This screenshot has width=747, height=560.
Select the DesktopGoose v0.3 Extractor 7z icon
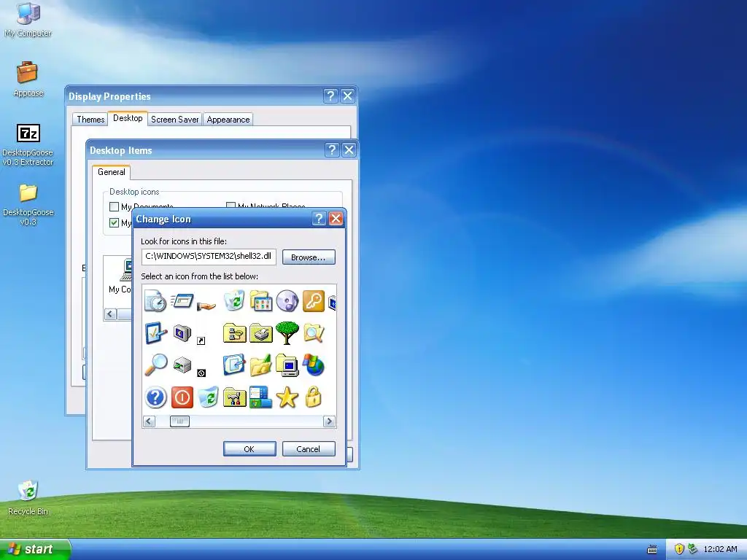pos(28,145)
